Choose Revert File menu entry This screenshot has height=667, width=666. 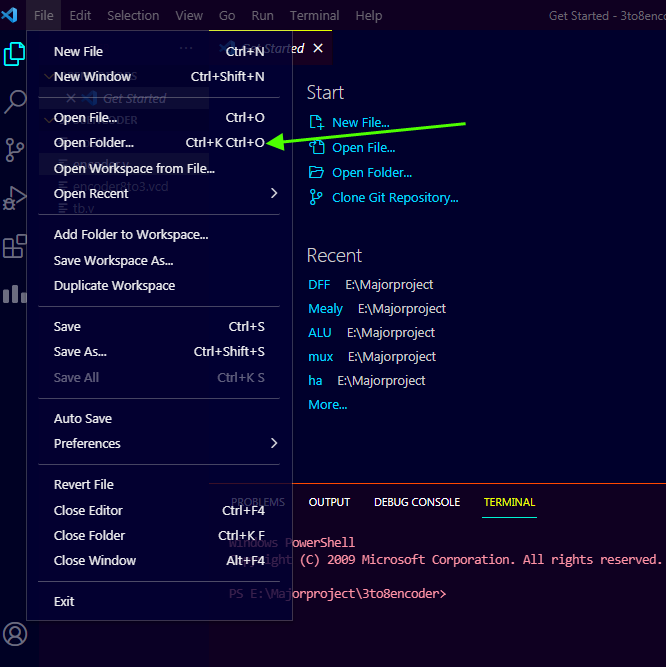click(x=159, y=485)
